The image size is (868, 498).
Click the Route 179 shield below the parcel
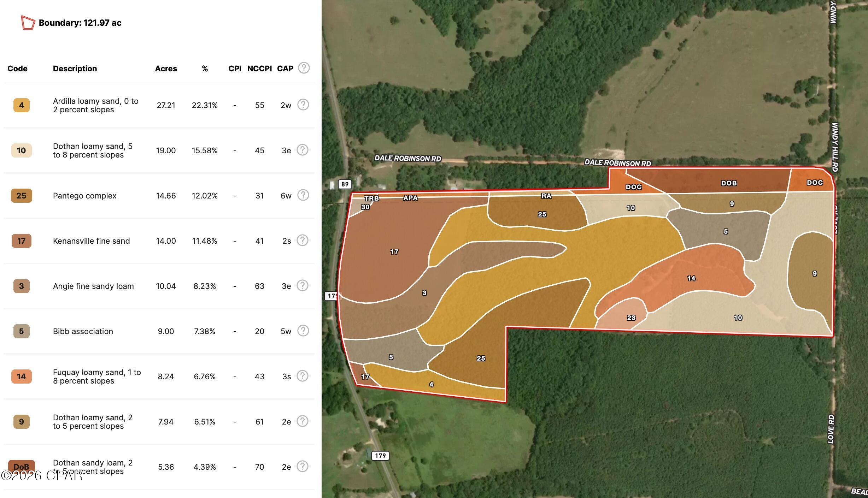(x=380, y=456)
